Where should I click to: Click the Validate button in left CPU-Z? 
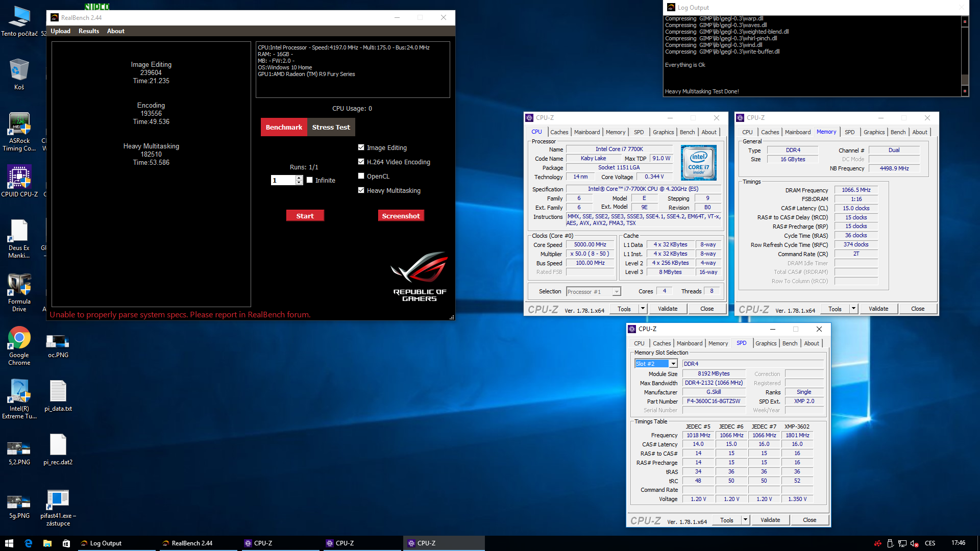point(669,308)
